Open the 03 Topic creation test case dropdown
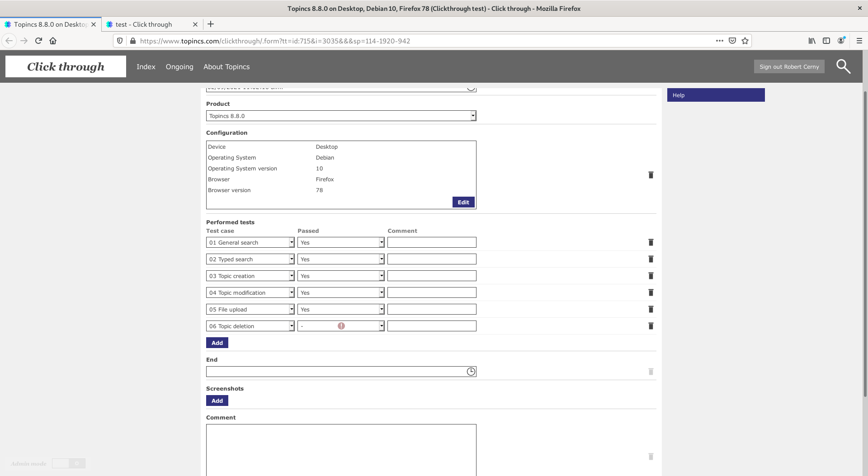This screenshot has height=476, width=868. (292, 276)
